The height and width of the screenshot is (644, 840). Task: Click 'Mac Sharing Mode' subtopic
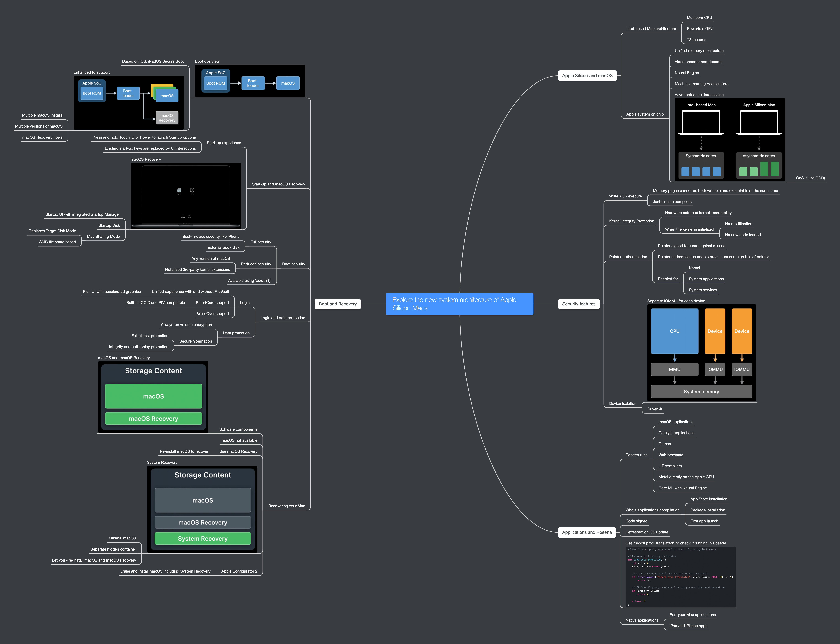coord(103,237)
